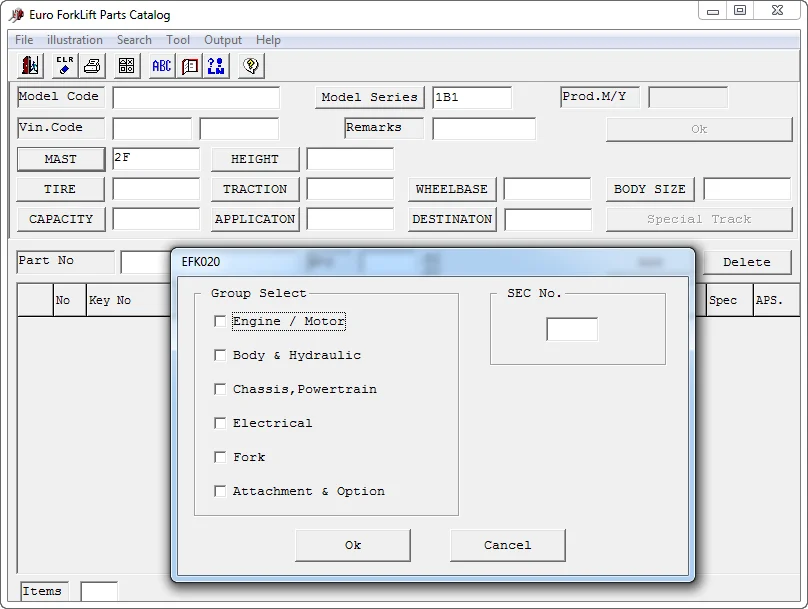
Task: Click the Spec column header
Action: pyautogui.click(x=730, y=300)
